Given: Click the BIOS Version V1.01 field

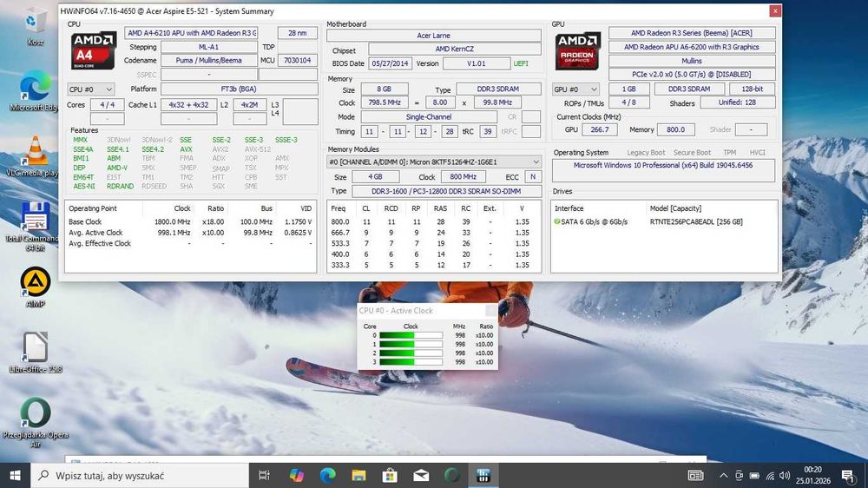Looking at the screenshot, I should [x=476, y=63].
